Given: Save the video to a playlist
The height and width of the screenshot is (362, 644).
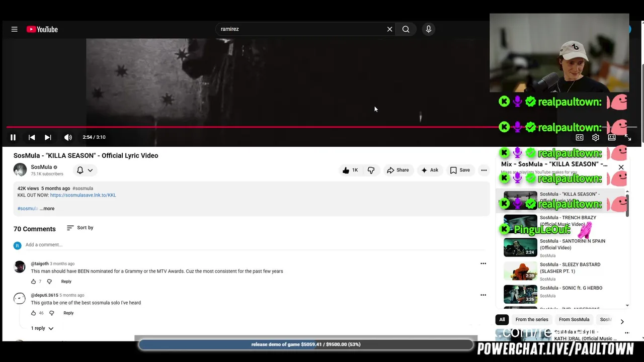Looking at the screenshot, I should click(x=460, y=170).
